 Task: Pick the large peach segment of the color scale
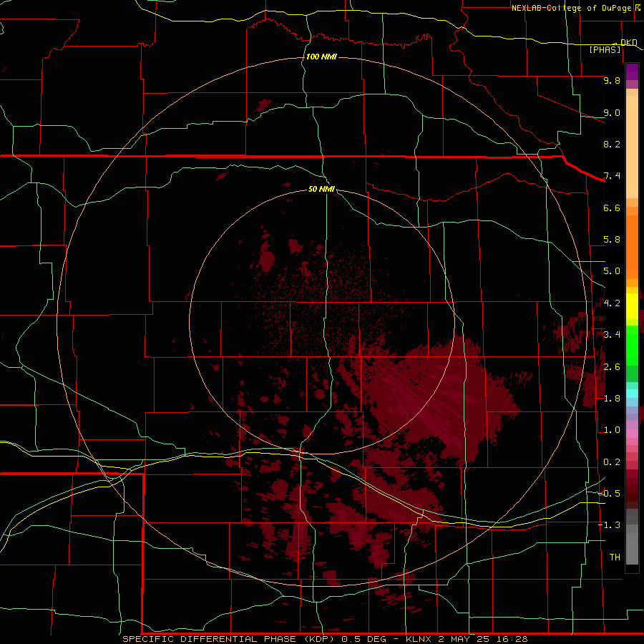pos(632,147)
